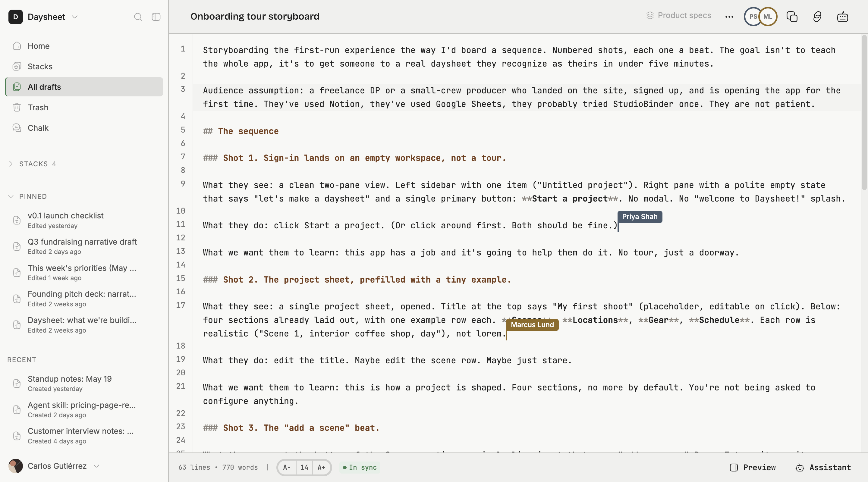Open Chalk in sidebar
Viewport: 868px width, 482px height.
click(x=84, y=128)
